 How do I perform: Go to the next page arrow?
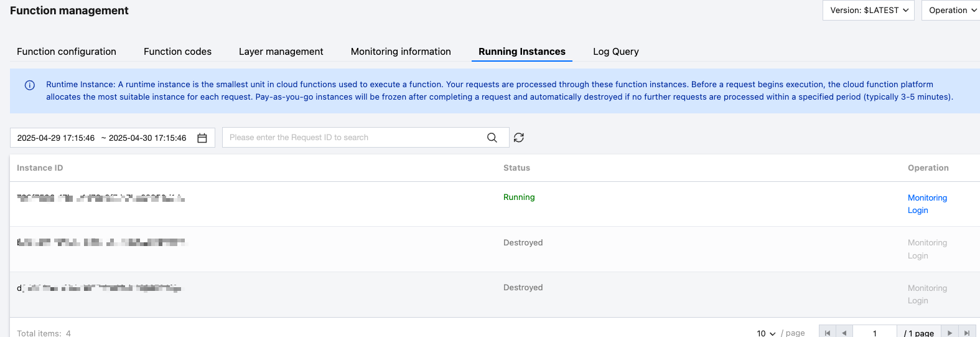point(950,333)
